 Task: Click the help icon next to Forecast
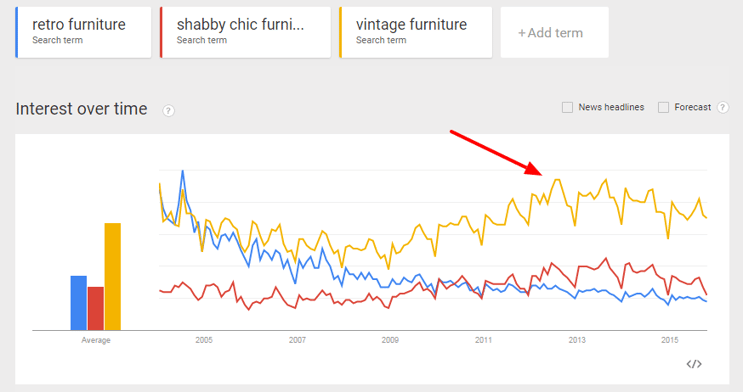coord(722,108)
